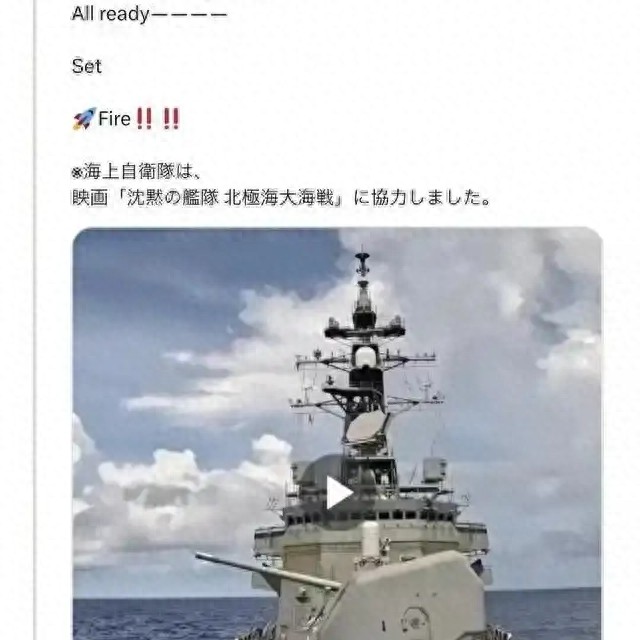Viewport: 640px width, 640px height.
Task: Click the に協力しました text
Action: (x=422, y=198)
